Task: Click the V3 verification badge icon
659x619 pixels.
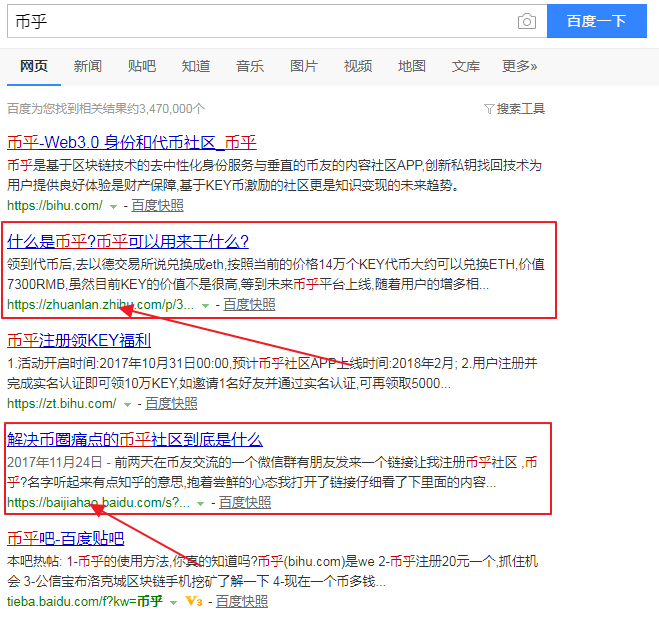Action: tap(194, 601)
